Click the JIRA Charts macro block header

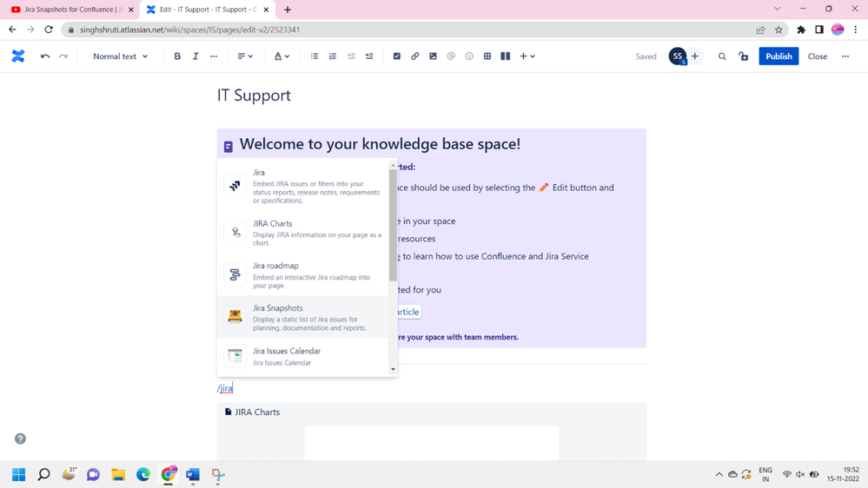(x=253, y=412)
